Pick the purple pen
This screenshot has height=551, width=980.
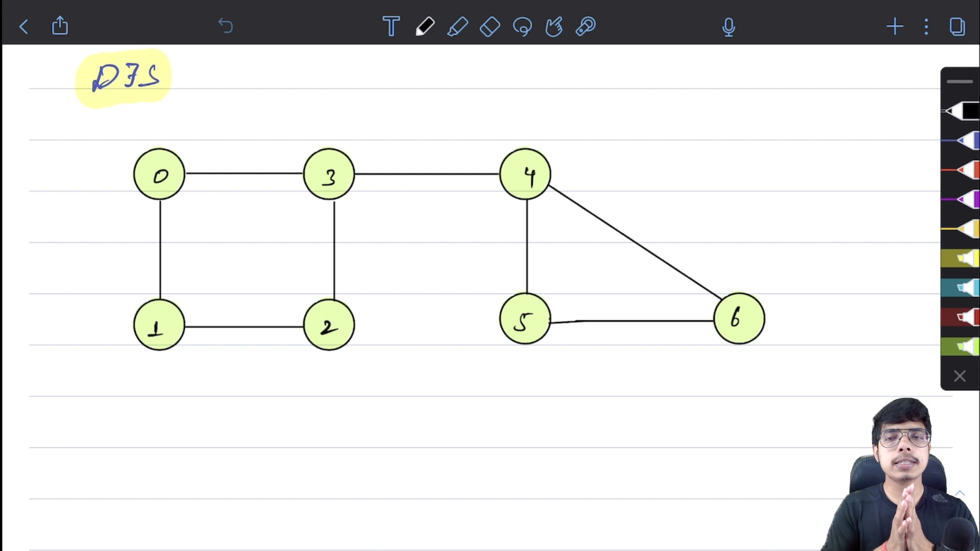(960, 199)
